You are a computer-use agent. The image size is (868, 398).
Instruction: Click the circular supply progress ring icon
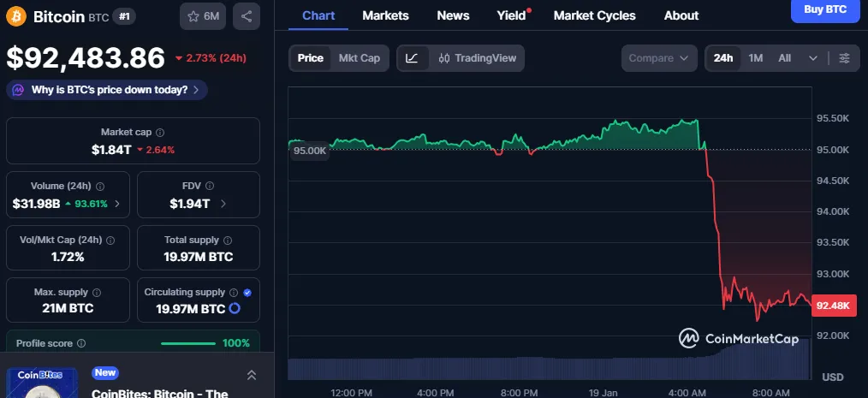point(235,308)
